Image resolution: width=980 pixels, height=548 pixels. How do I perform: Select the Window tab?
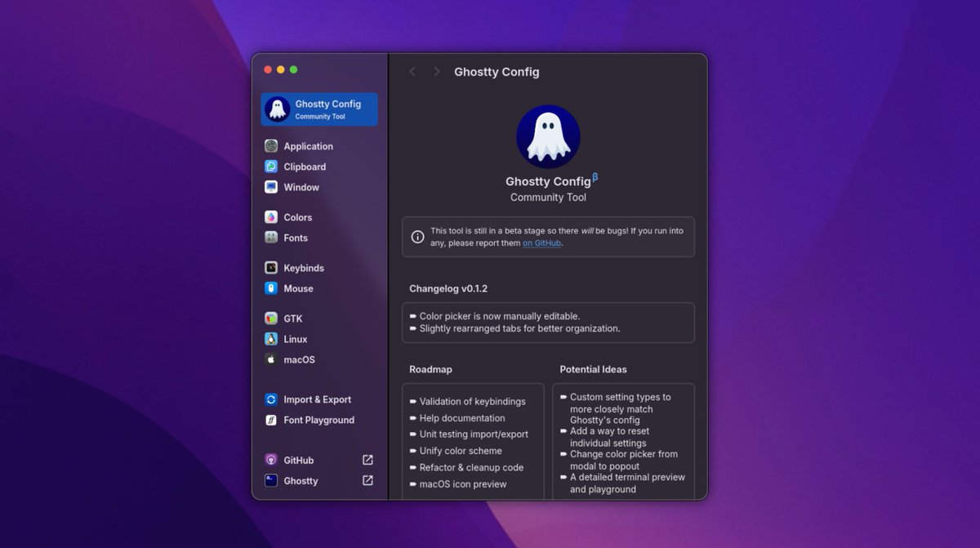point(301,187)
